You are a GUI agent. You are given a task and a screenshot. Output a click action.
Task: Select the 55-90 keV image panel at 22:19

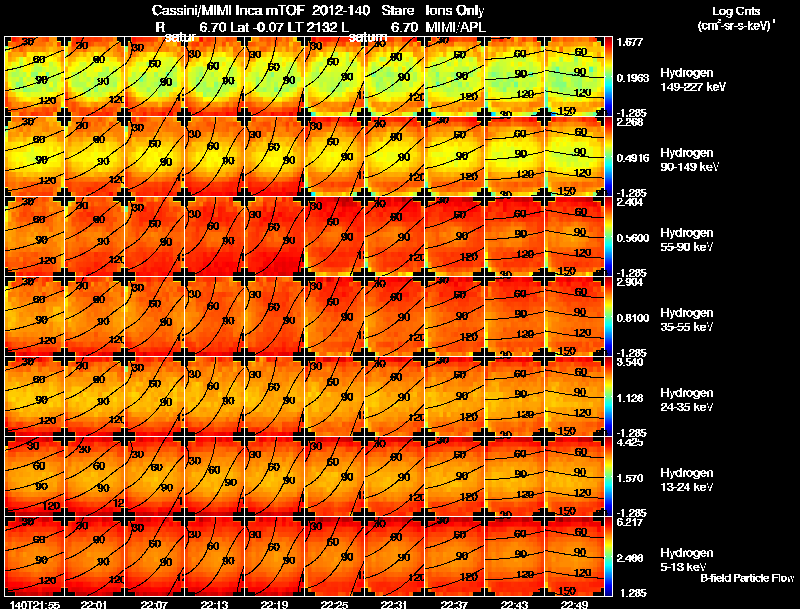tap(274, 236)
